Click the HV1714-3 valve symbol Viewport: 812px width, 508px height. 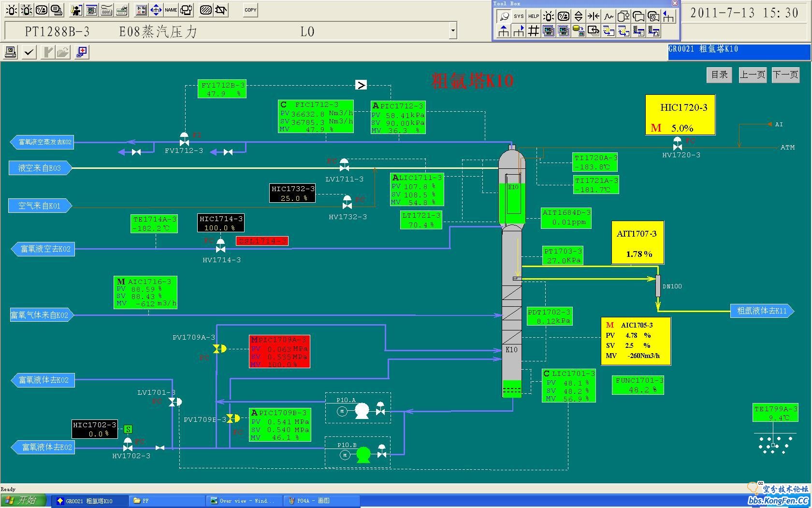coord(220,245)
